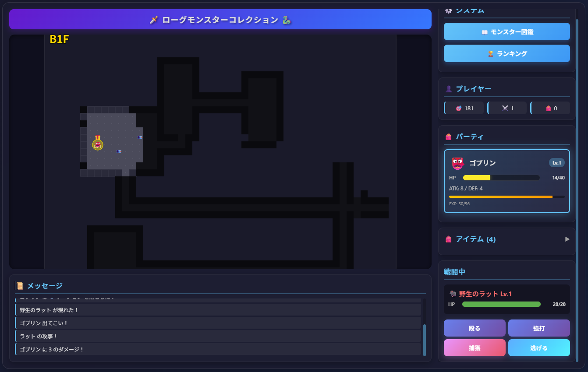Click the target icon next to 181
588x372 pixels.
(x=459, y=108)
